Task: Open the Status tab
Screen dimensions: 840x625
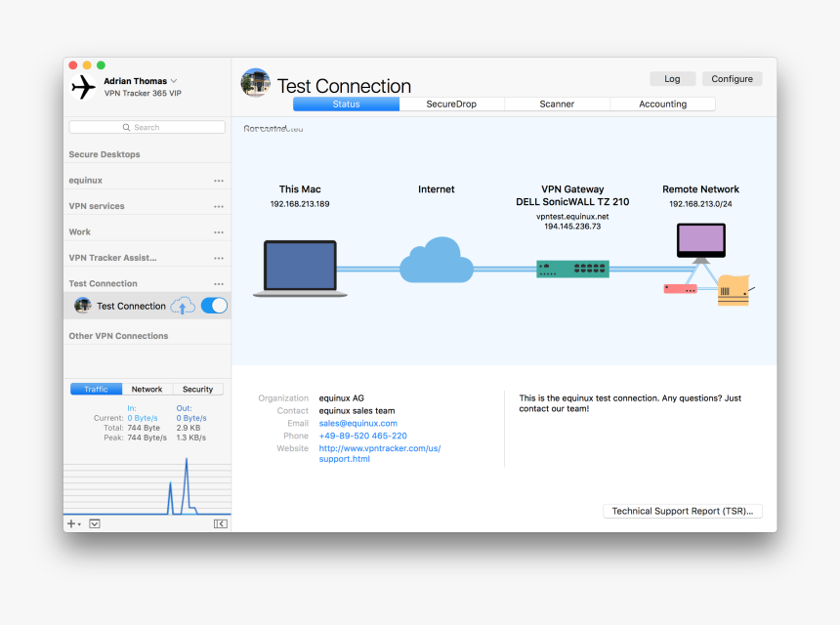Action: [x=346, y=104]
